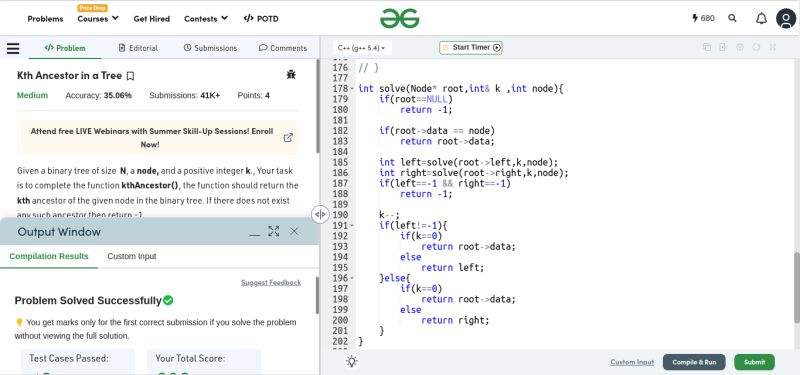Maximize the Output Window
Screen dimensions: 800x375
pyautogui.click(x=273, y=231)
